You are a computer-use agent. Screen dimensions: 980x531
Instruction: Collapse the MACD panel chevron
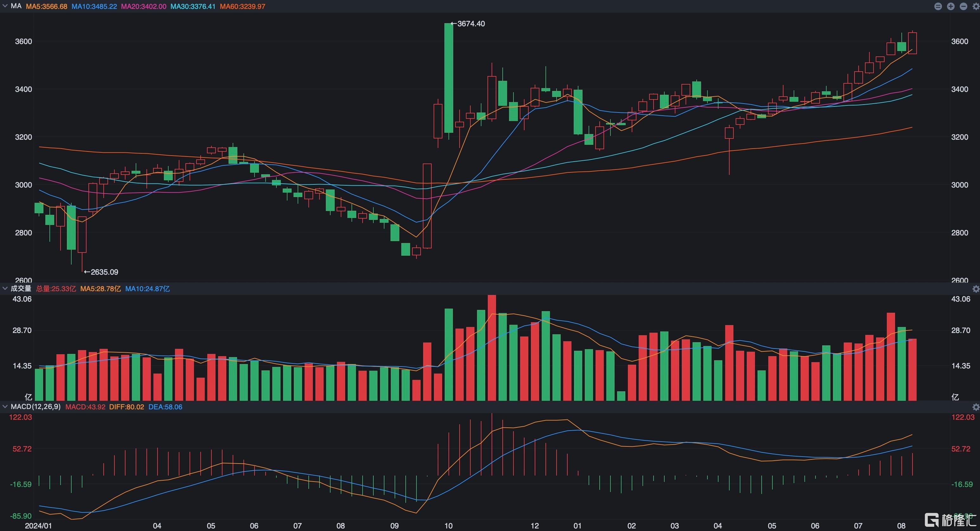(5, 406)
